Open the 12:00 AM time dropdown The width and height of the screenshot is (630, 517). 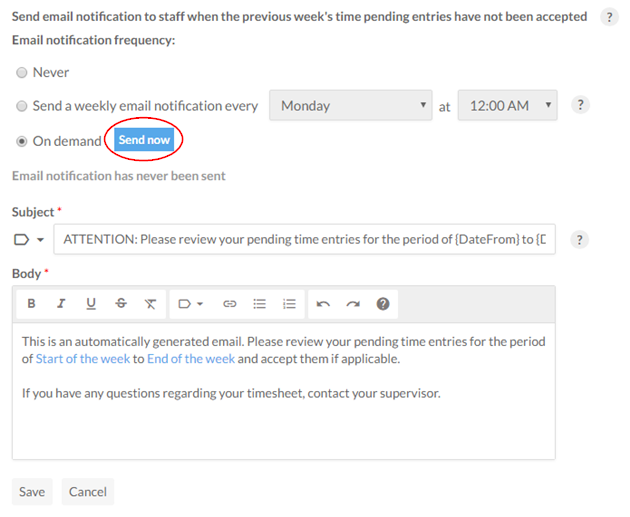506,105
